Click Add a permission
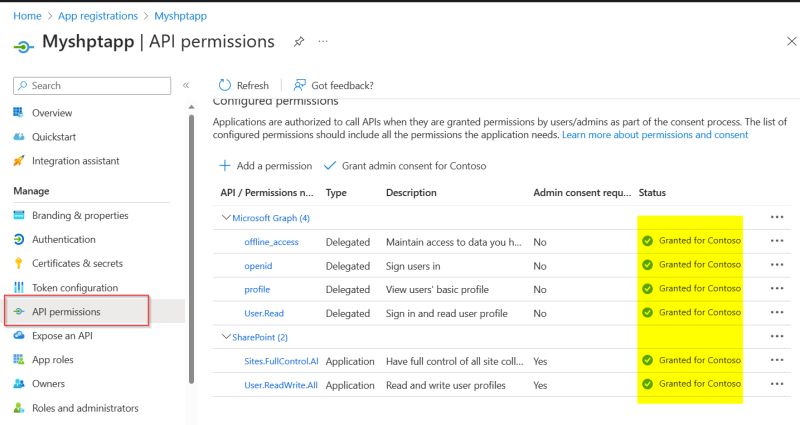This screenshot has height=425, width=800. (265, 166)
